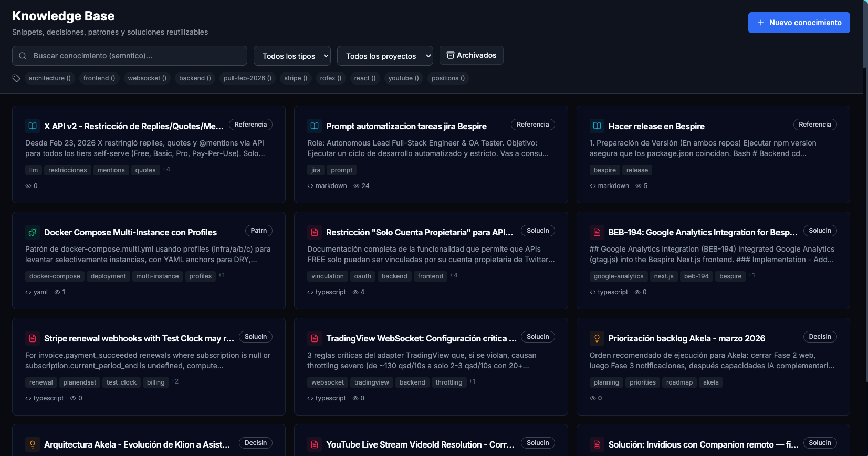Viewport: 868px width, 456px height.
Task: Click +4 more tags on Restricción Solo Cuenta card
Action: point(454,275)
